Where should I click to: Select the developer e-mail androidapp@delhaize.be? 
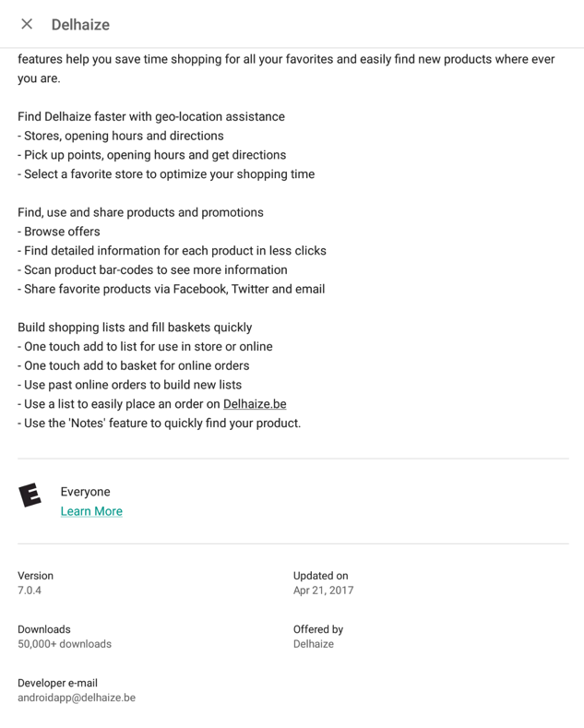[77, 698]
